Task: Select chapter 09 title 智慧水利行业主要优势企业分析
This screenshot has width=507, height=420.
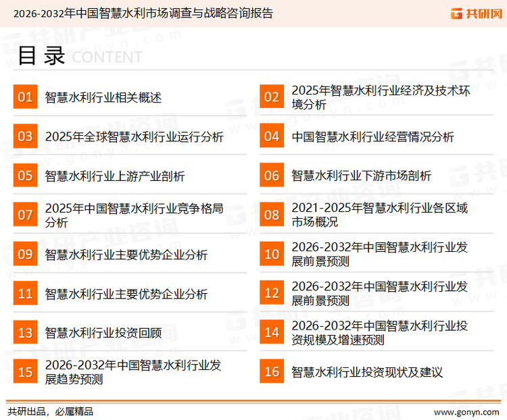Action: [126, 255]
